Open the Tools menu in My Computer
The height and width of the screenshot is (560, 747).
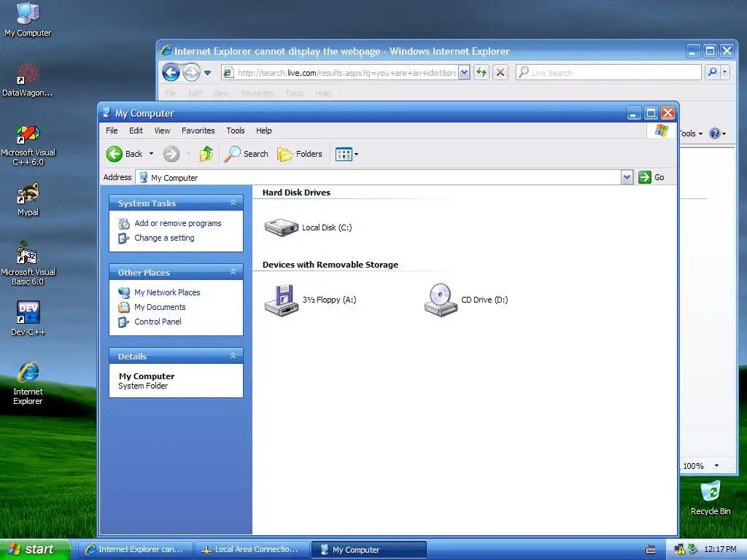[236, 131]
